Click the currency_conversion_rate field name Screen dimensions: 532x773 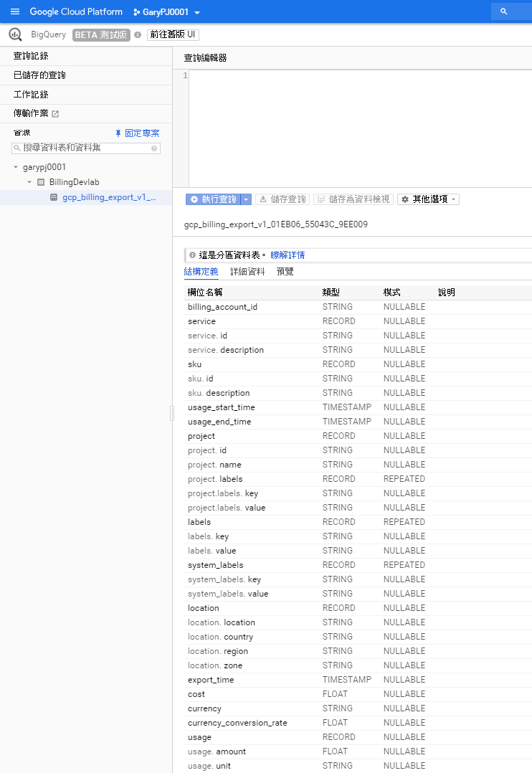(237, 723)
